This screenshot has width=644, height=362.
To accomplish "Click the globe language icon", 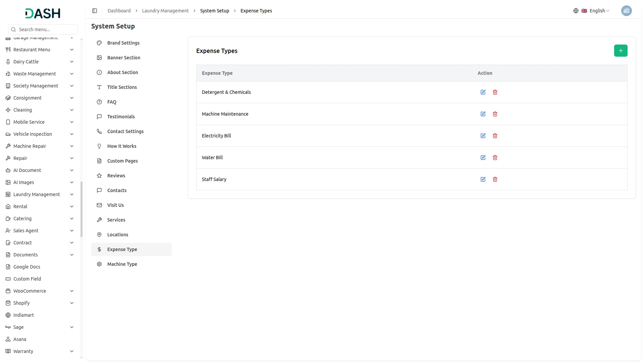I will (x=576, y=11).
